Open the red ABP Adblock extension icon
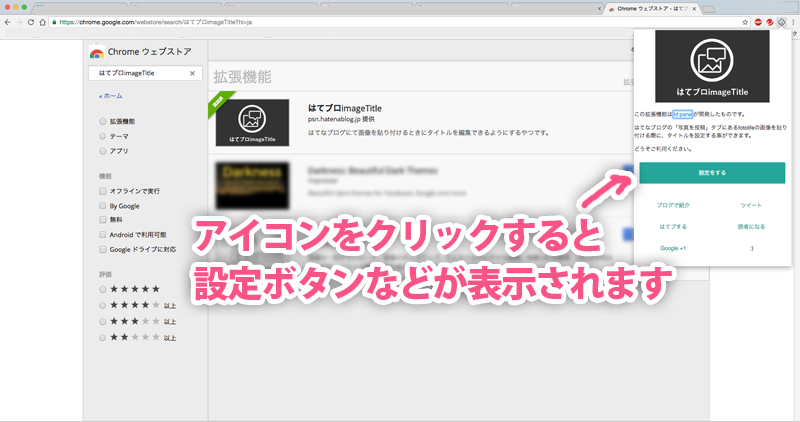Screen dimensions: 800x422 tap(758, 22)
